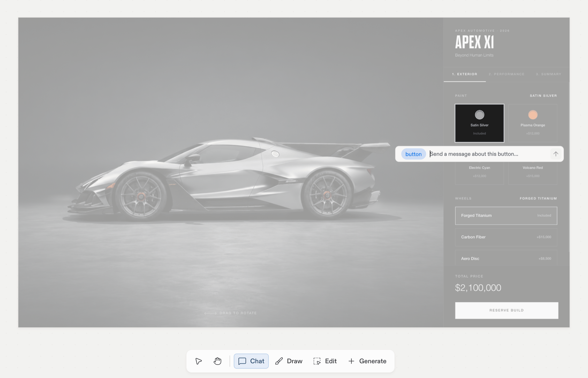Click the Drag to Rotate hint

point(230,313)
